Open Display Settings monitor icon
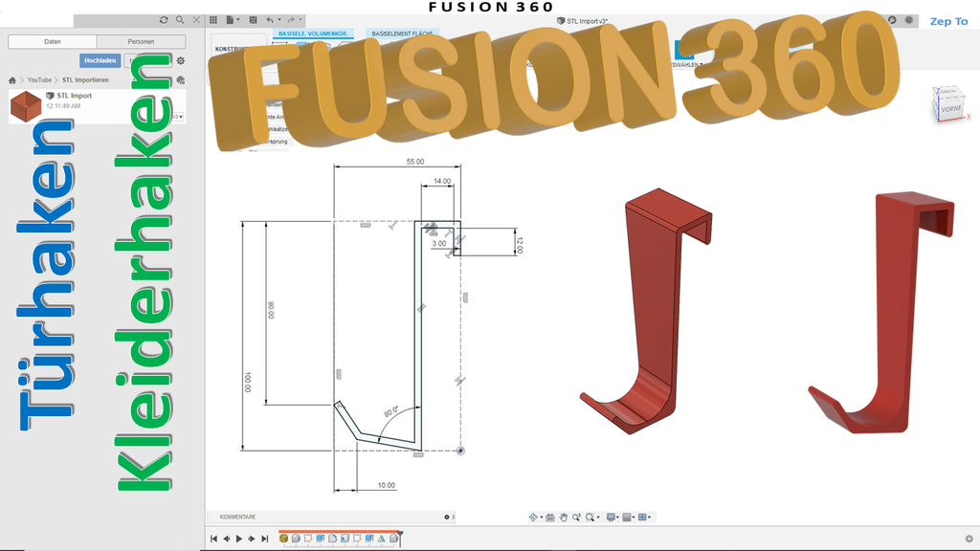This screenshot has height=551, width=980. [611, 518]
